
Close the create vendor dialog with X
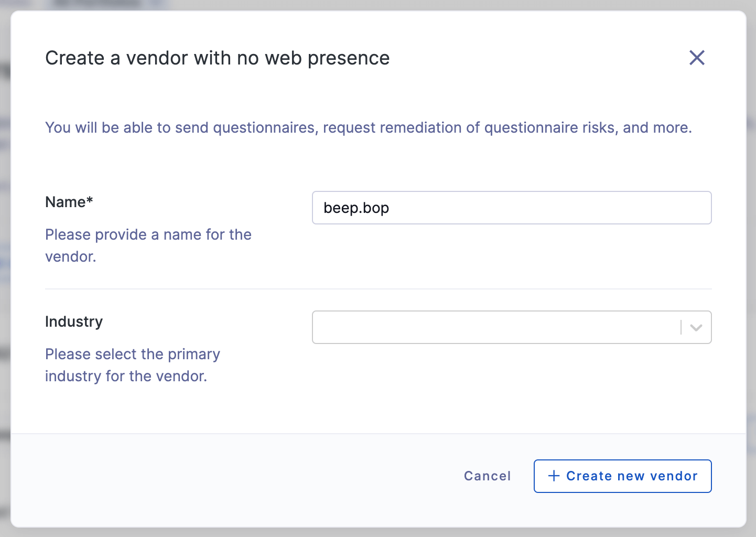pos(697,58)
